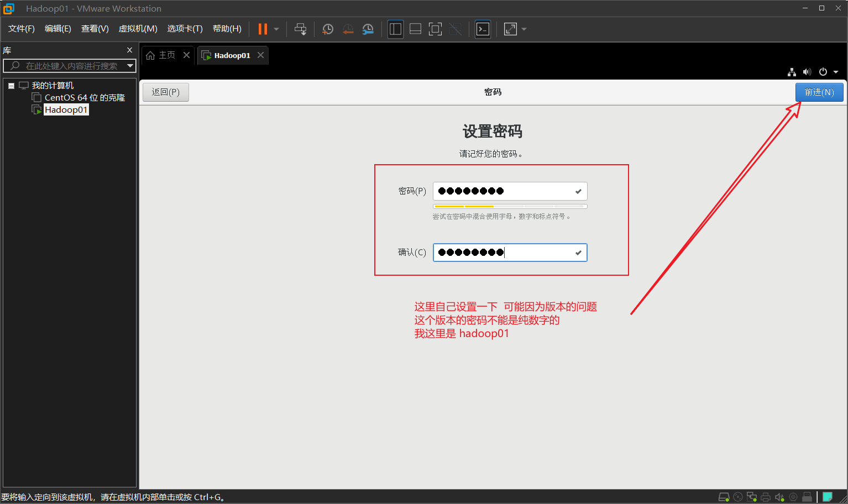Screen dimensions: 848x504
Task: Collapse the 我的计算机 tree node
Action: (x=11, y=86)
